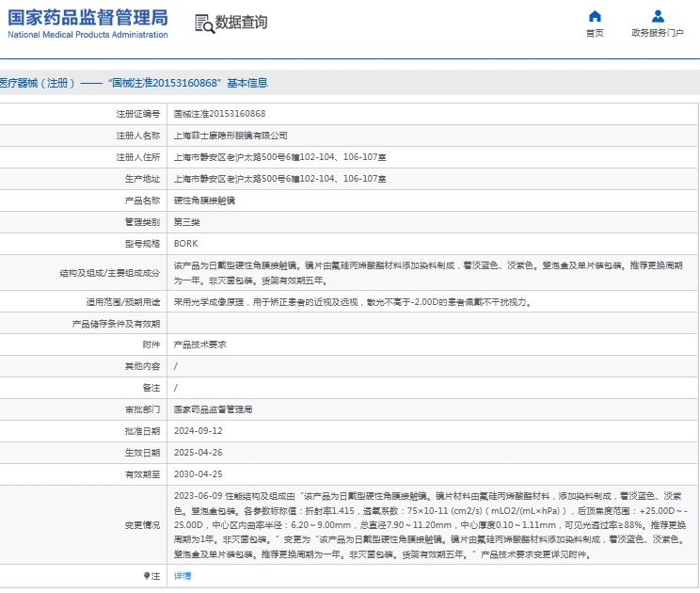The width and height of the screenshot is (700, 593).
Task: Click the 注册人名称 row label
Action: [138, 136]
